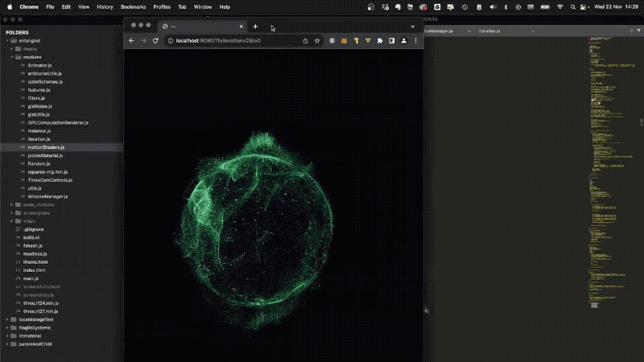Expand the deploy folder
Viewport: 644px width, 362px height.
pyautogui.click(x=12, y=49)
